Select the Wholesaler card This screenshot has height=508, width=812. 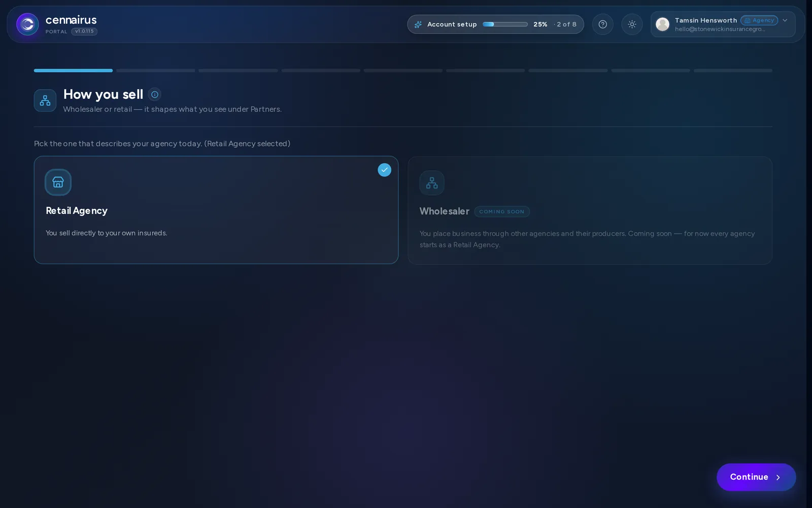point(590,210)
